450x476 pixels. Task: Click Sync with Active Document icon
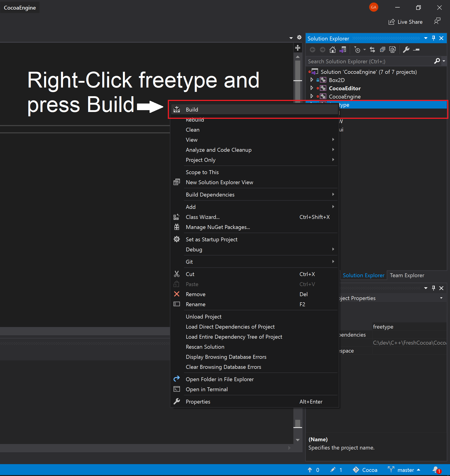pyautogui.click(x=372, y=50)
